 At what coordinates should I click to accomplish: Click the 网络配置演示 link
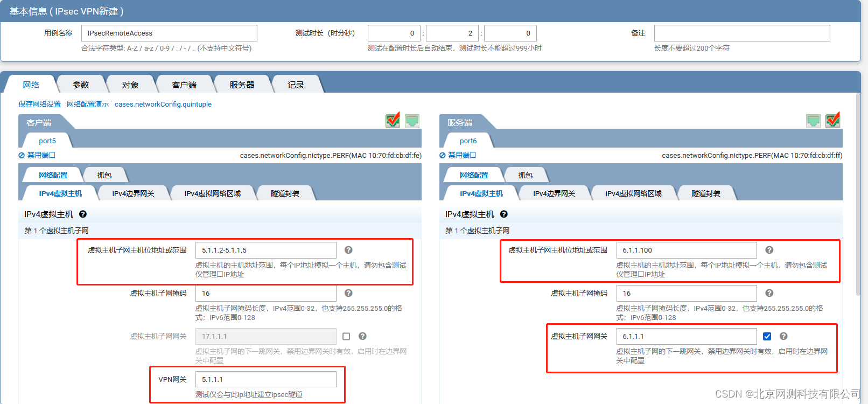tap(88, 104)
